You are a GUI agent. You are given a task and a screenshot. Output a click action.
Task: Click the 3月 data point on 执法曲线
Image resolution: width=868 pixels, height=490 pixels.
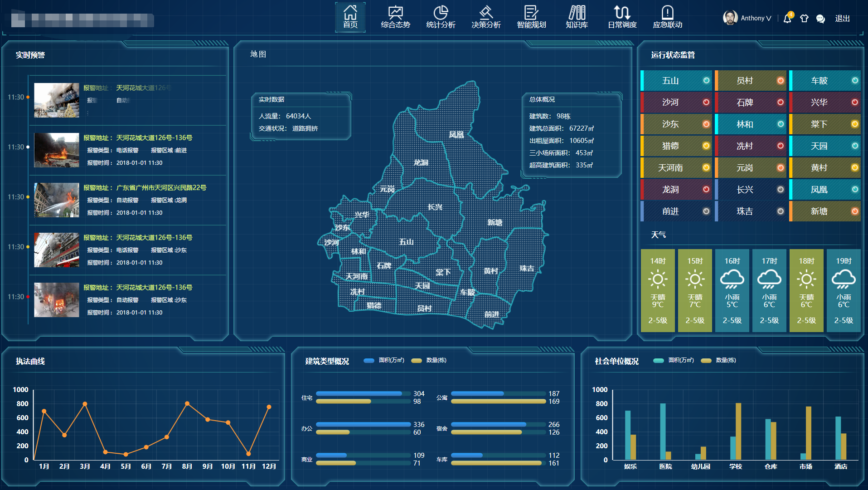click(85, 404)
